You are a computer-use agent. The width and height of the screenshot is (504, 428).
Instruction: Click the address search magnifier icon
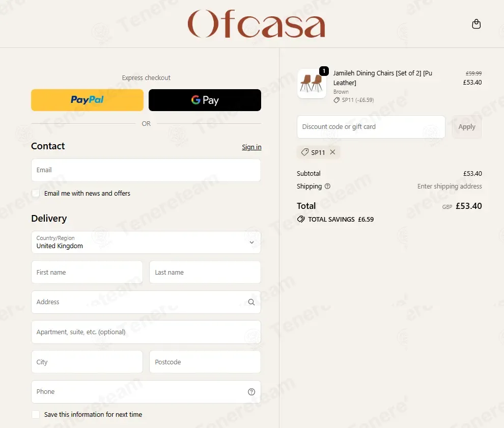click(x=251, y=302)
